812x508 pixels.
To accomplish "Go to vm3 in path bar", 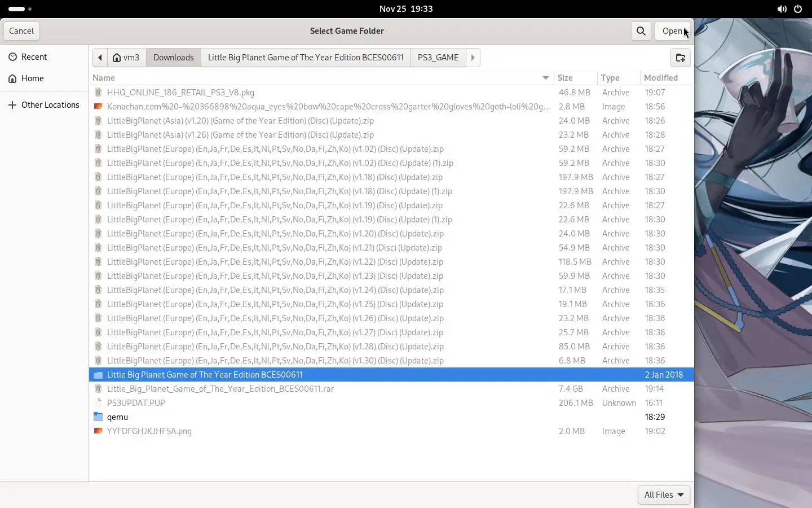I will pos(127,58).
